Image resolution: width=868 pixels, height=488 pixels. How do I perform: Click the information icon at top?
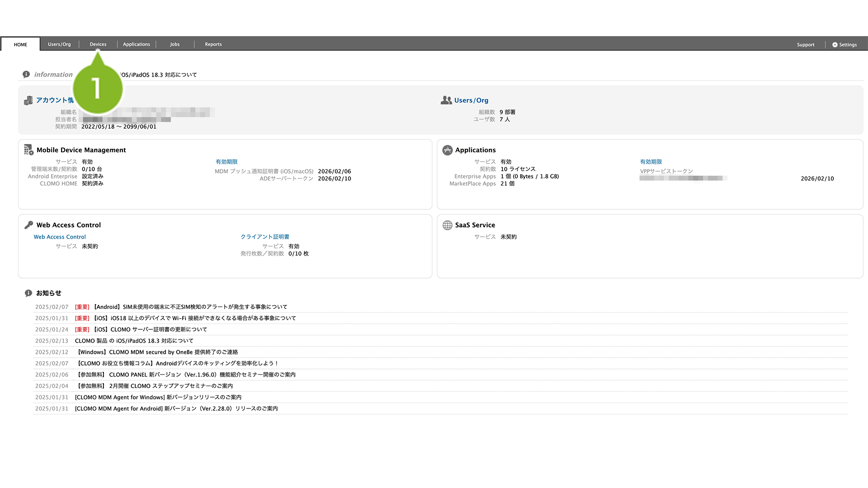tap(26, 74)
